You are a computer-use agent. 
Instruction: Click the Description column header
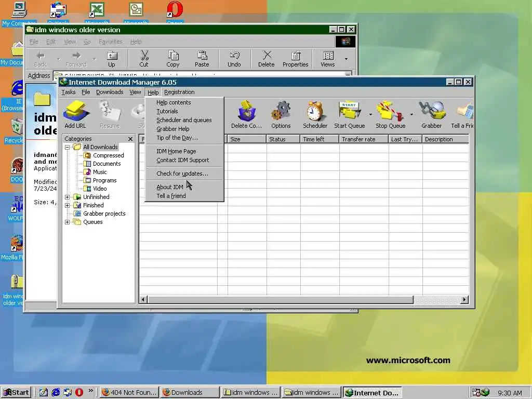pos(445,139)
